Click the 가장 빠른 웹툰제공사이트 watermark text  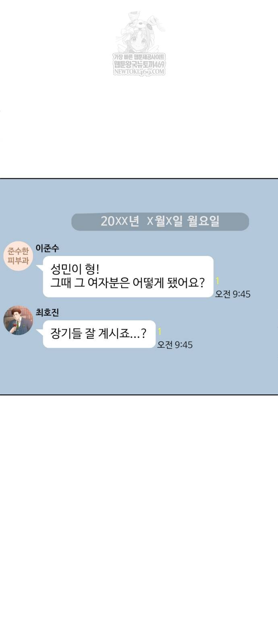(139, 57)
